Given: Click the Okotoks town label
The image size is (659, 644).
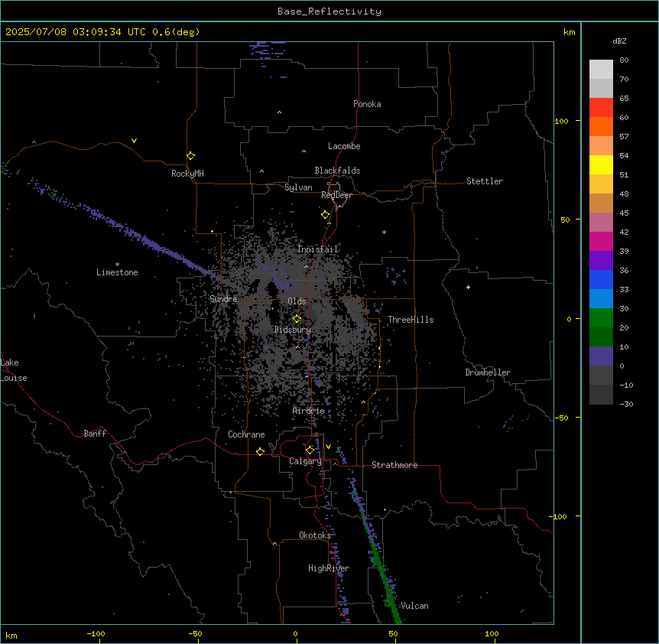Looking at the screenshot, I should [x=315, y=535].
